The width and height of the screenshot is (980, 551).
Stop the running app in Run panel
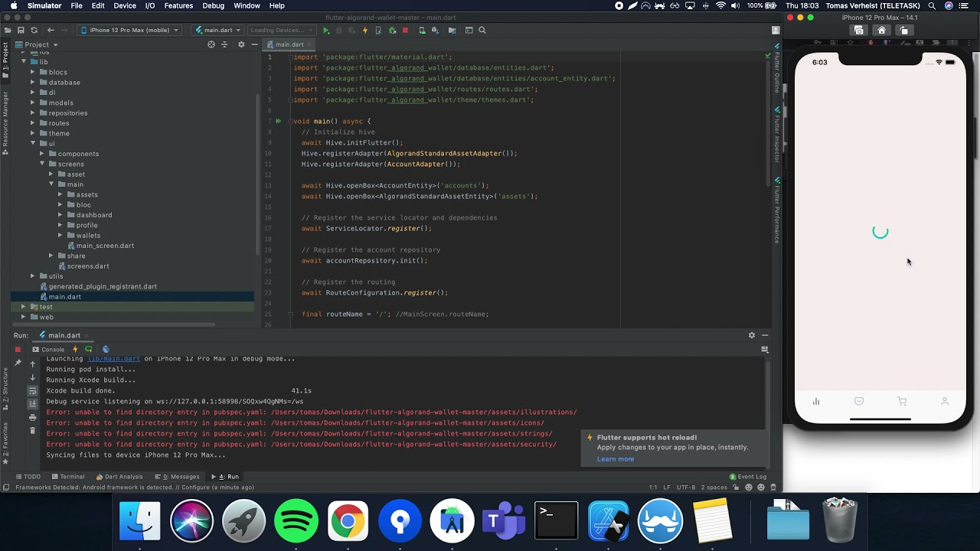(18, 349)
